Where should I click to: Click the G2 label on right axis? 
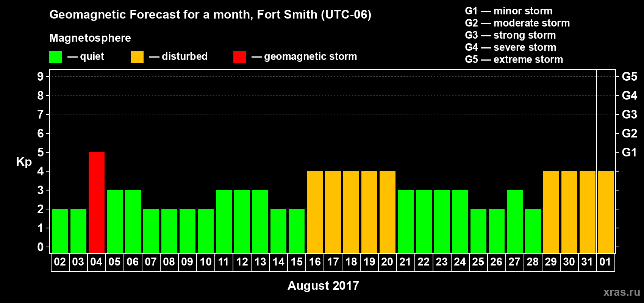click(629, 133)
